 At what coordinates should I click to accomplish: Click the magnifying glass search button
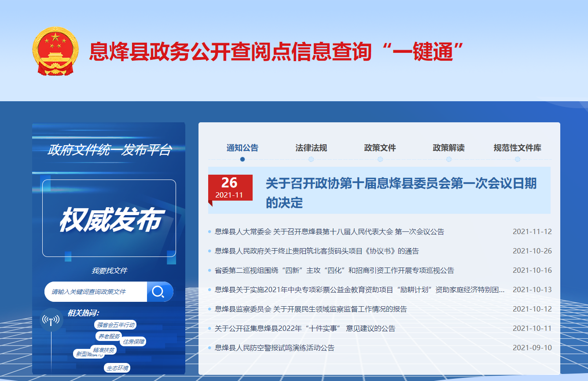(159, 292)
